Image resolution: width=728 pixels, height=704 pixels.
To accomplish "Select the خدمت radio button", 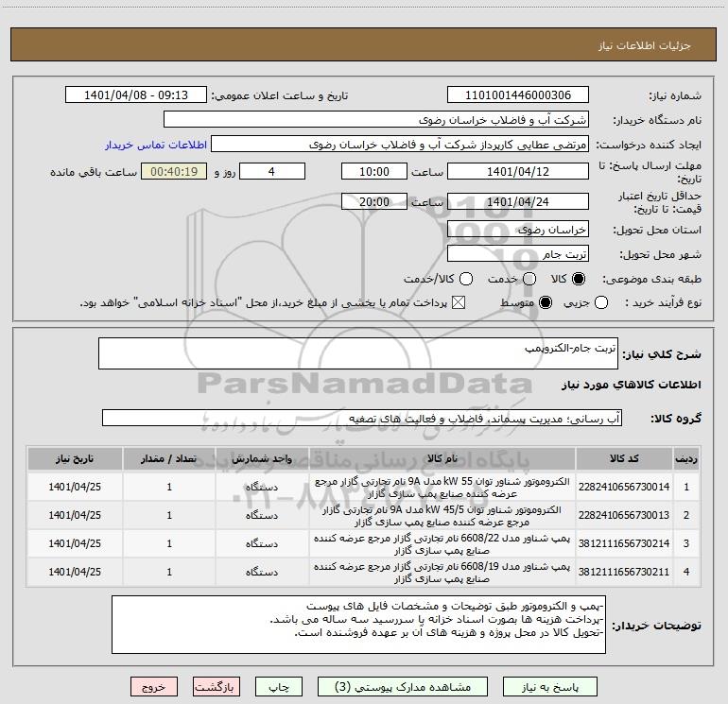I will [x=529, y=279].
